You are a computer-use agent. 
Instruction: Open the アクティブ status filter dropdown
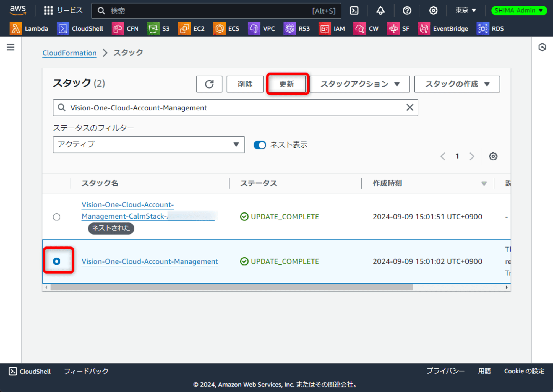[x=149, y=144]
